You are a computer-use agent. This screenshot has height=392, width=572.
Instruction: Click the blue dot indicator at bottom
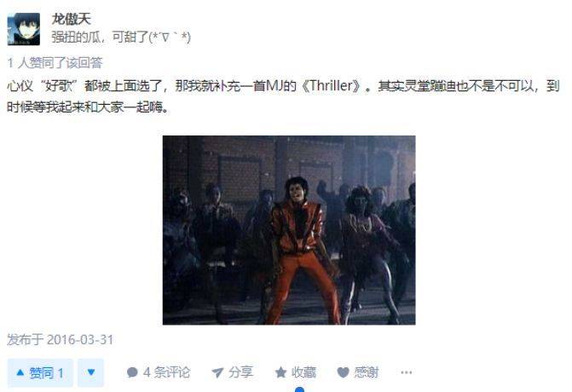299,389
